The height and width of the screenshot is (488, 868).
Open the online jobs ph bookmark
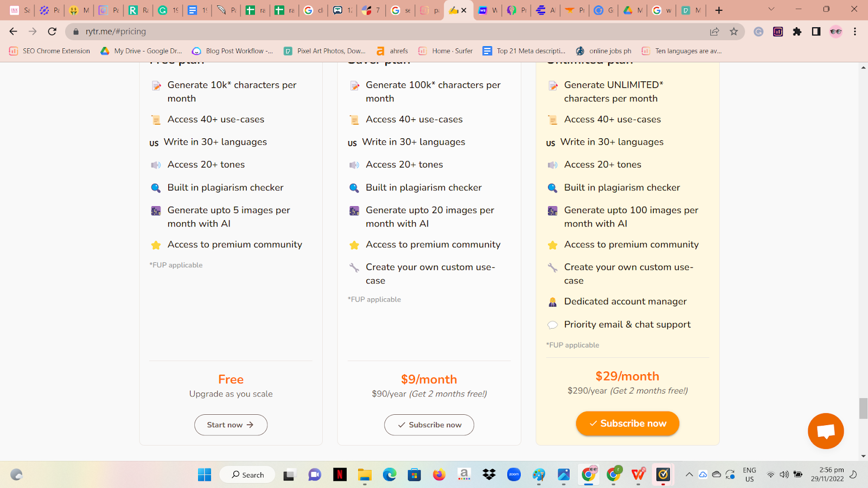pyautogui.click(x=603, y=51)
